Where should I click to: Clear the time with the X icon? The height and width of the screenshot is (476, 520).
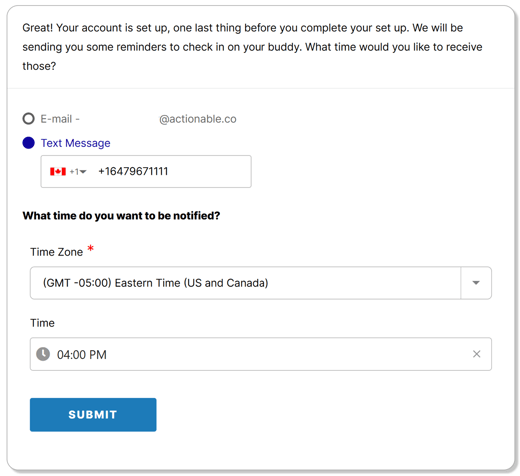pyautogui.click(x=476, y=354)
